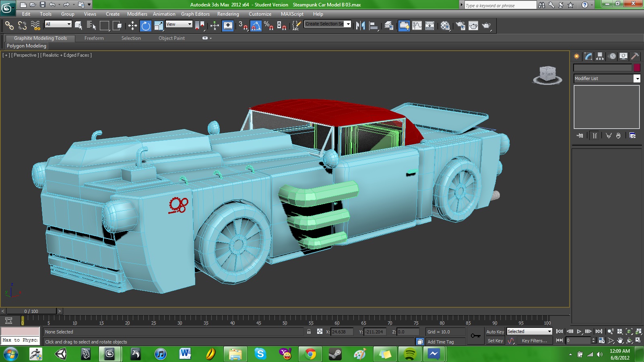
Task: Enable the Auto Key animation toggle
Action: pos(495,331)
